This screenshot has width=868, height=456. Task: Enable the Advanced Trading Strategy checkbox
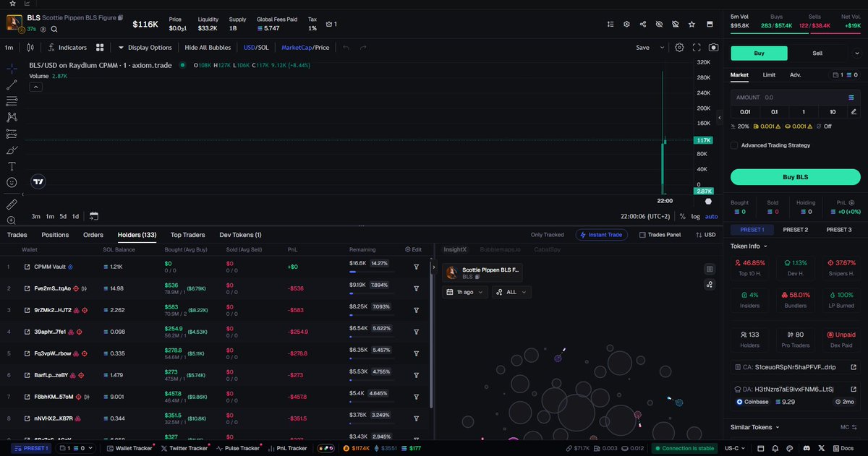tap(734, 145)
